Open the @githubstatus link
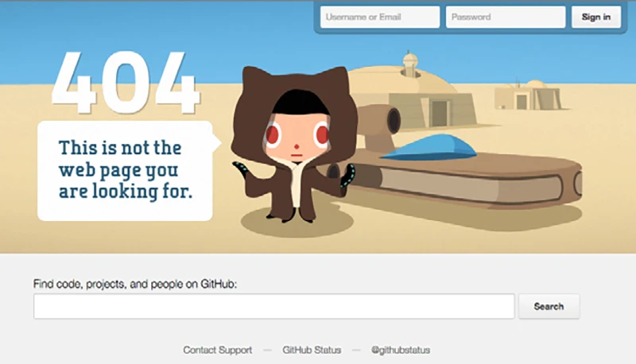 point(401,350)
